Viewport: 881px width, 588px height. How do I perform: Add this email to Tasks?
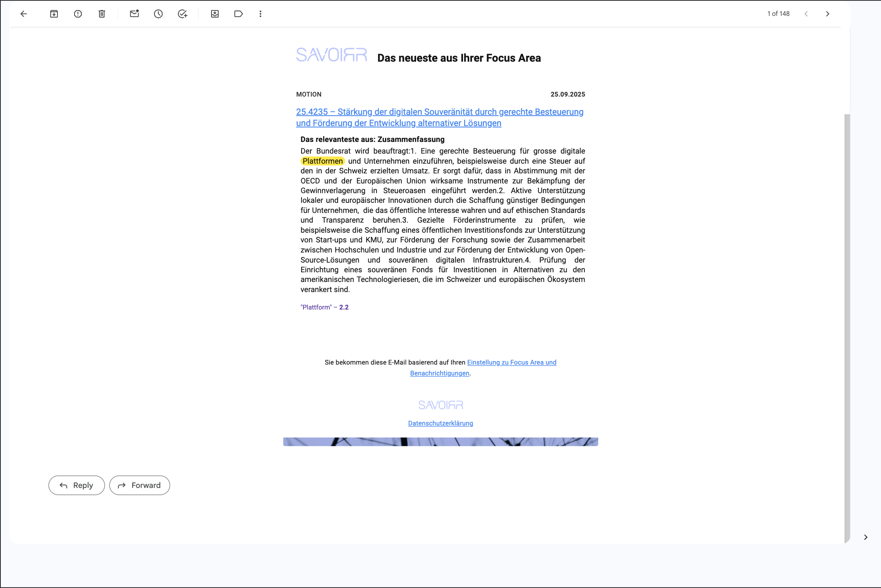pyautogui.click(x=182, y=14)
